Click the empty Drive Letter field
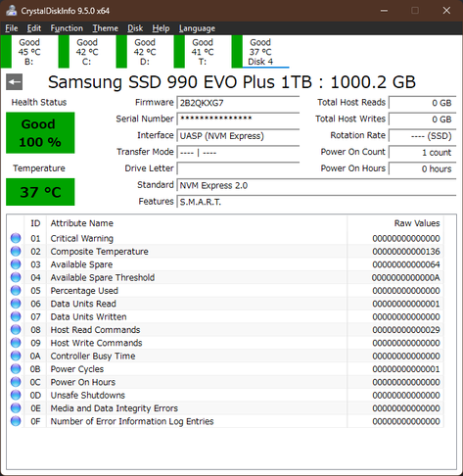463x476 pixels. [238, 168]
